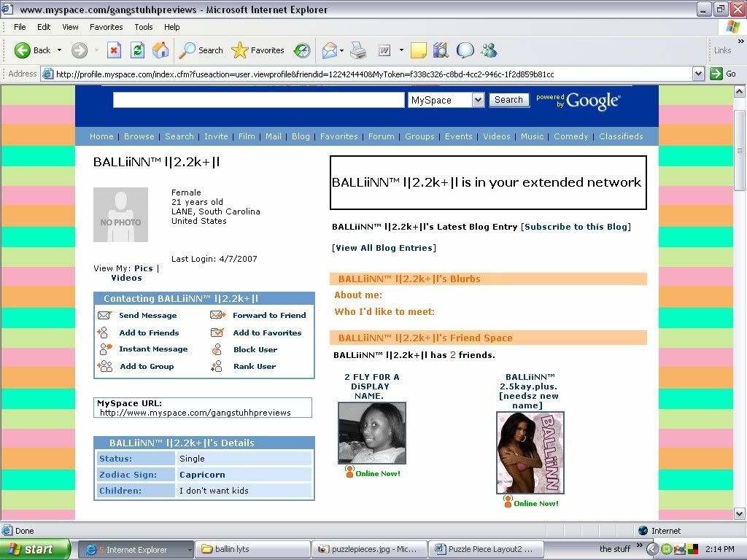
Task: Click the Windows Start button
Action: 35,549
